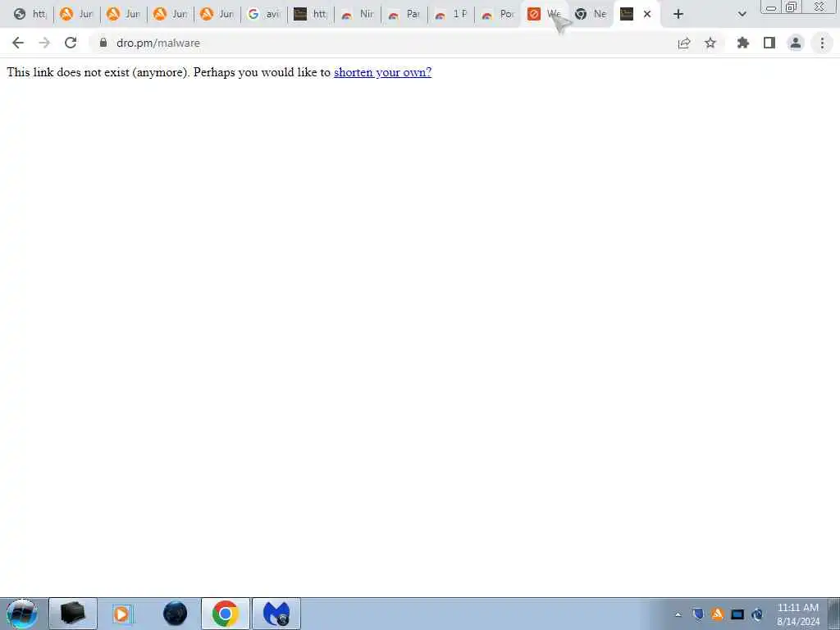
Task: Open the Windows Start menu
Action: pos(22,614)
